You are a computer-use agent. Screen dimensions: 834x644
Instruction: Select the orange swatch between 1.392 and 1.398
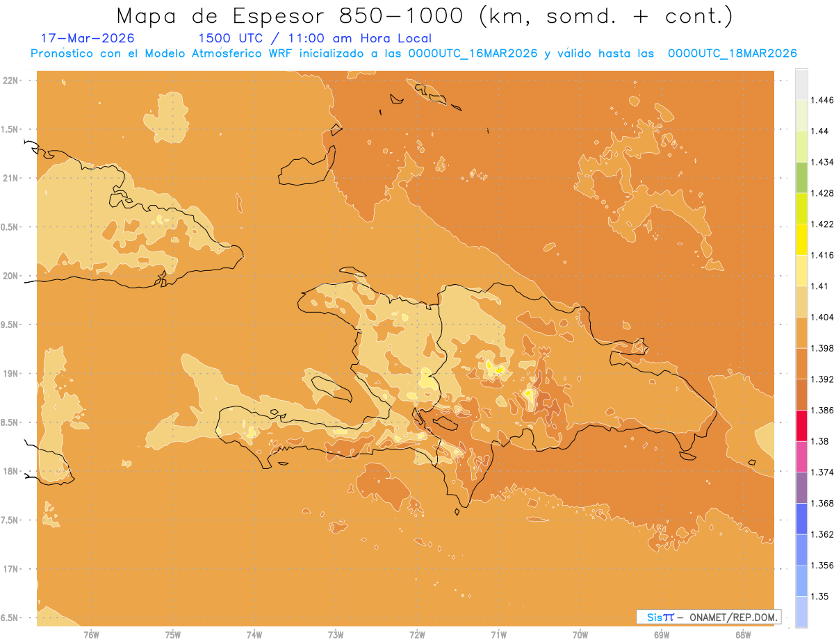pos(801,363)
